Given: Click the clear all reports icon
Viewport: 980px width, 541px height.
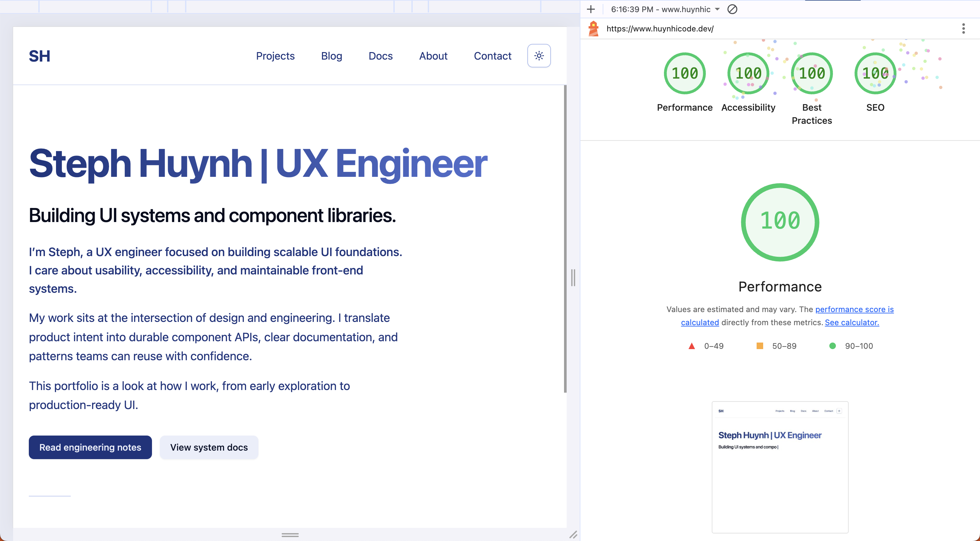Looking at the screenshot, I should tap(732, 9).
